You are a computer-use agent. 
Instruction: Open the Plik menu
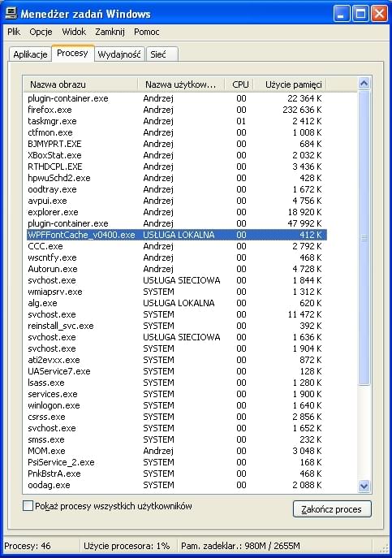click(x=14, y=32)
